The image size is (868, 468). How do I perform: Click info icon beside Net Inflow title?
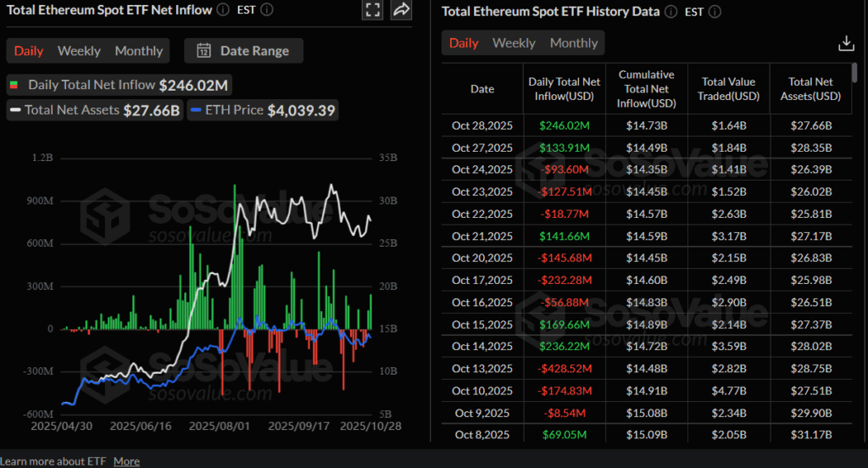click(223, 9)
